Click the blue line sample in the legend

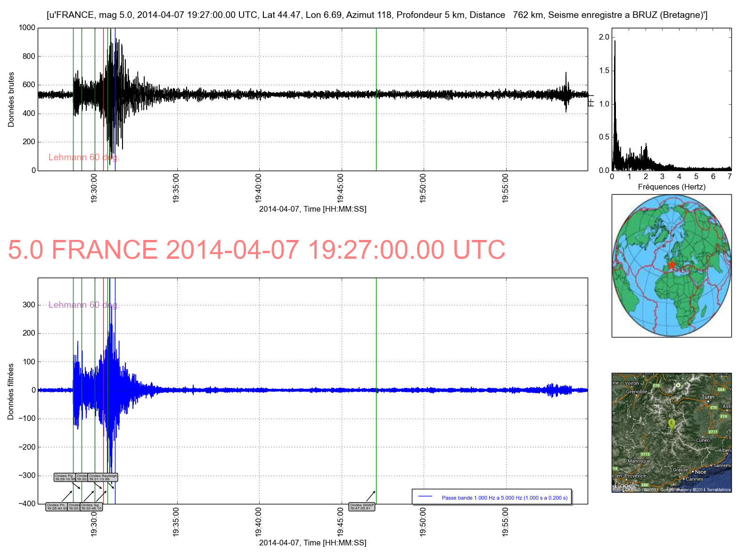(425, 497)
